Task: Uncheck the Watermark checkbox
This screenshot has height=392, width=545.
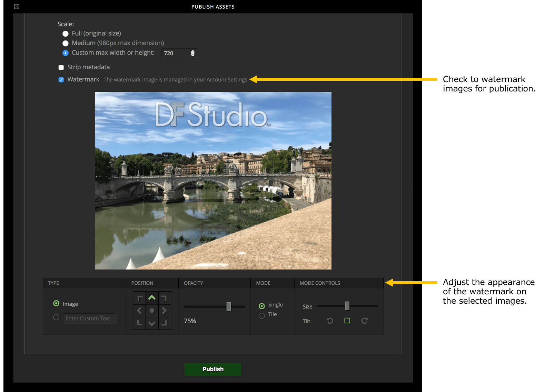Action: click(x=61, y=80)
